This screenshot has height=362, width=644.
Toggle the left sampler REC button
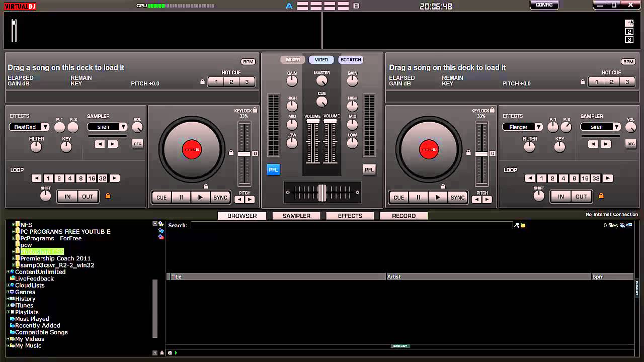pos(137,144)
